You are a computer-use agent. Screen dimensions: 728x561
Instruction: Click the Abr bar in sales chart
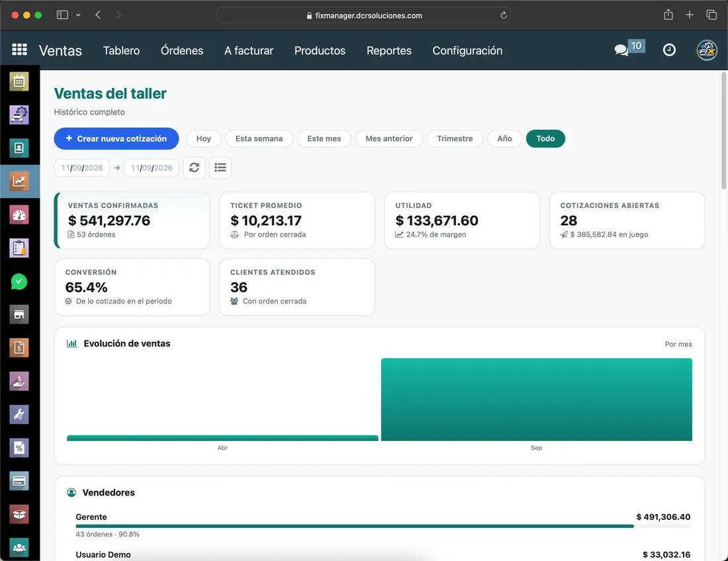tap(222, 438)
